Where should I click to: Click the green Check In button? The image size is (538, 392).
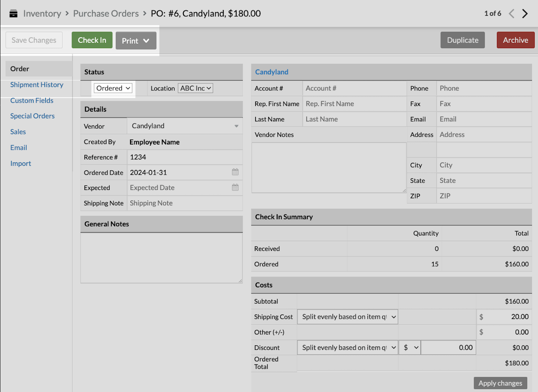point(92,40)
